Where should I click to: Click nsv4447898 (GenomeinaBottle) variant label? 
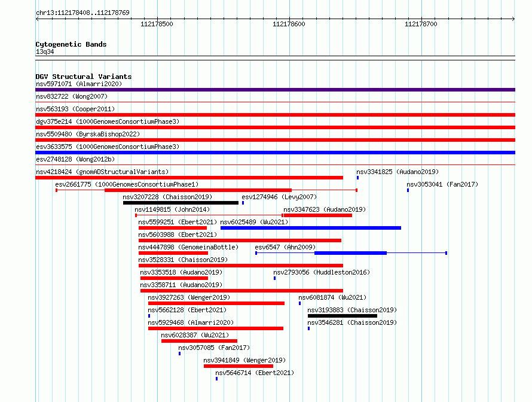click(x=188, y=247)
